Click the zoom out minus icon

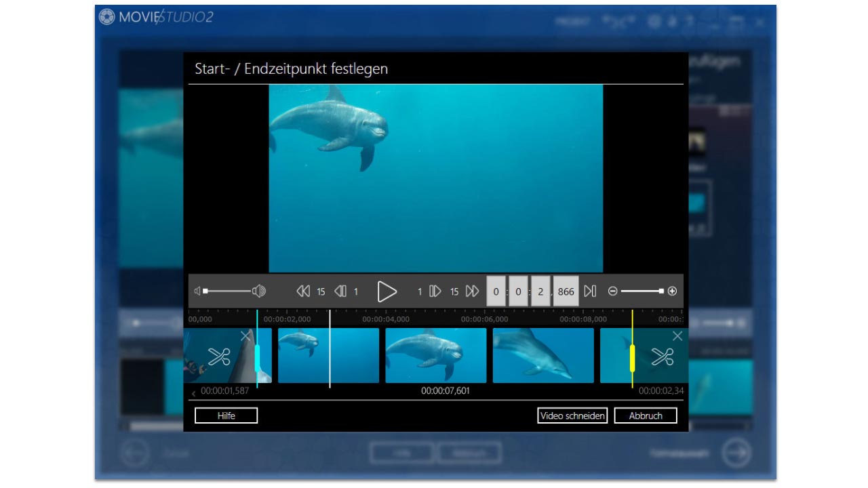point(613,291)
